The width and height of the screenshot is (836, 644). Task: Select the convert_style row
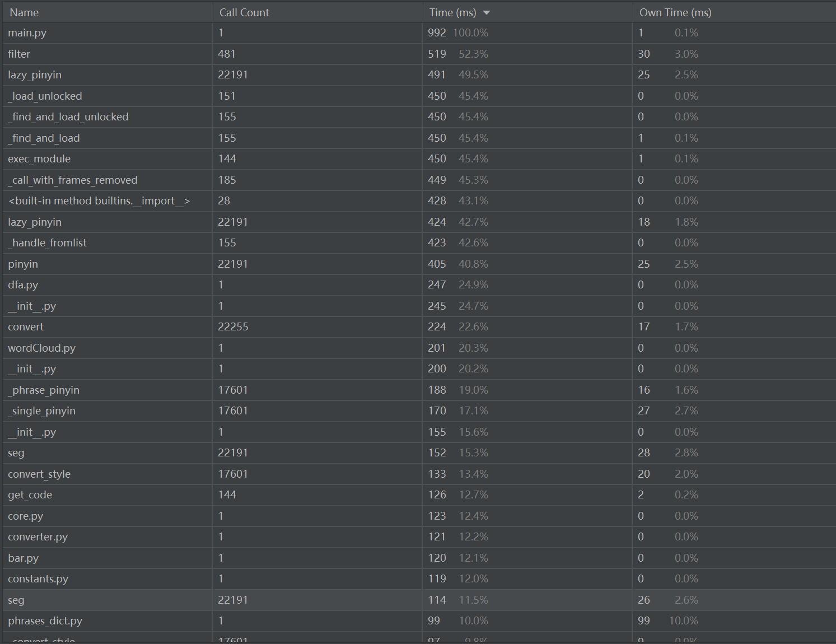(419, 474)
